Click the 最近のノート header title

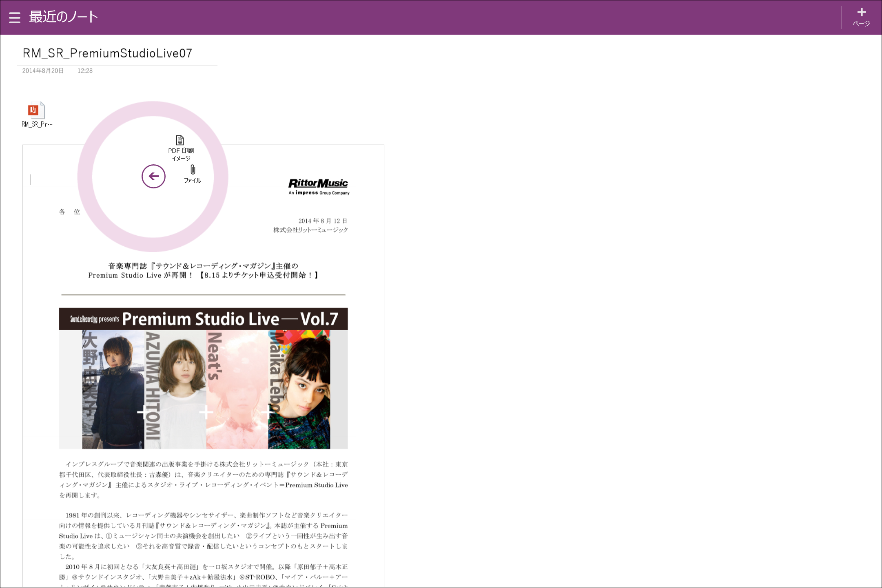64,17
